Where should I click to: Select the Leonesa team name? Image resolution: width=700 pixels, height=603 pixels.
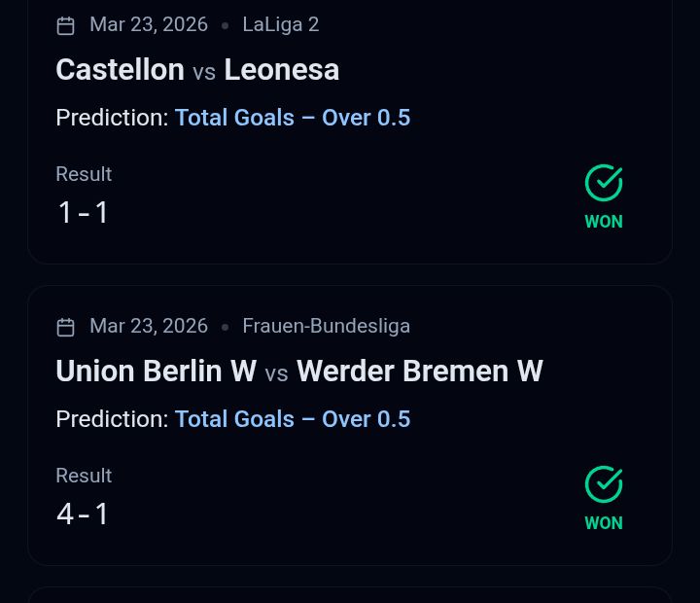click(x=281, y=70)
